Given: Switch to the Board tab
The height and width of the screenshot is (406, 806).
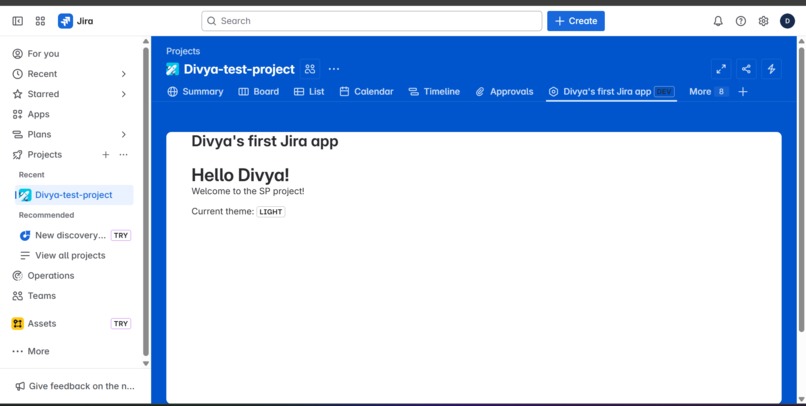Looking at the screenshot, I should pyautogui.click(x=259, y=91).
